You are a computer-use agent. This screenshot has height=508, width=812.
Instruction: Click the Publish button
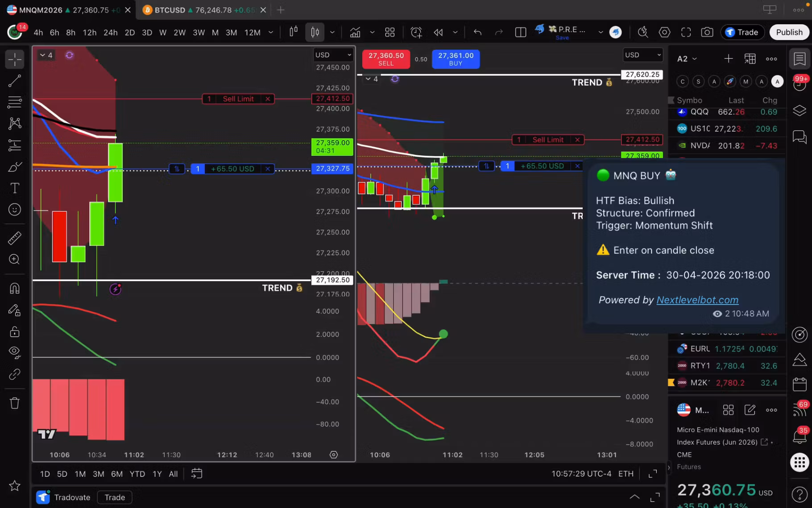[x=789, y=32]
